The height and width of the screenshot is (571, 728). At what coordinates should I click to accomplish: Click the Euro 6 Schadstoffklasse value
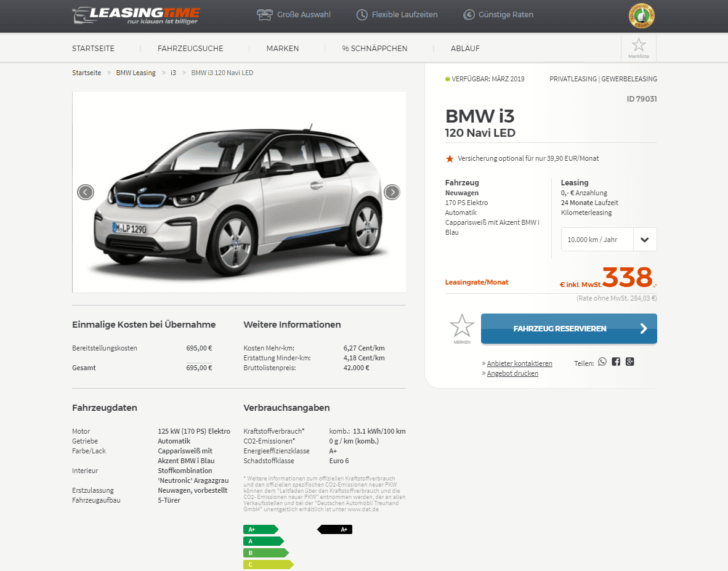339,461
